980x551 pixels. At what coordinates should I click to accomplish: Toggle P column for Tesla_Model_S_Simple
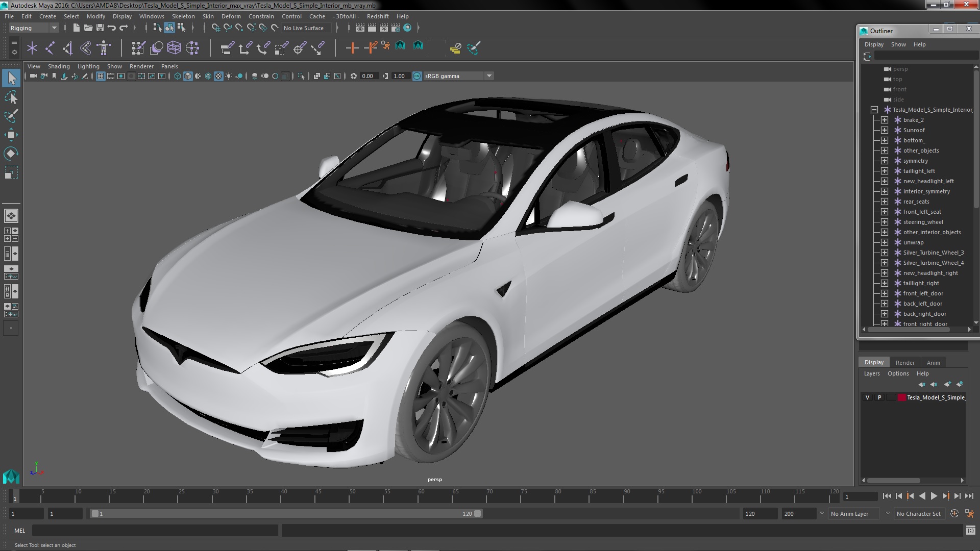[x=880, y=397]
